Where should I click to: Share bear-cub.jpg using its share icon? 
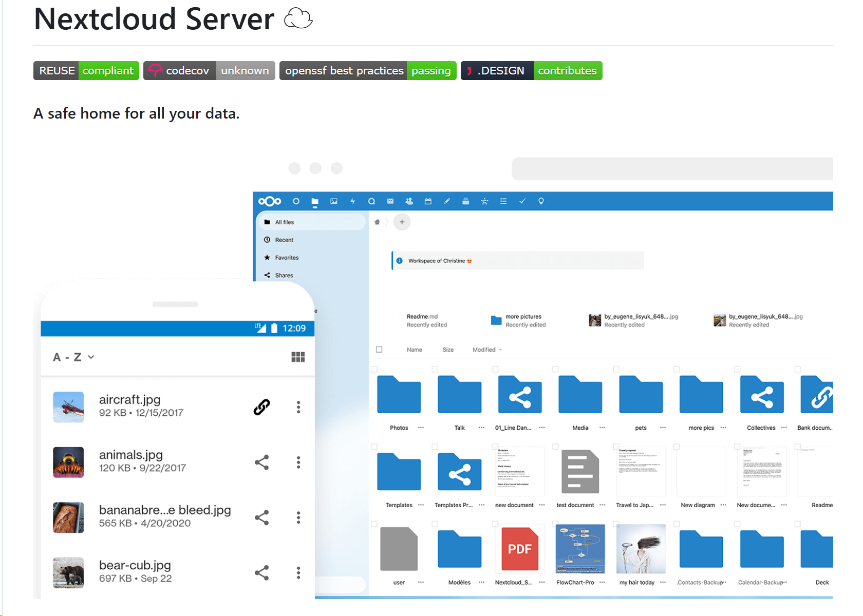[261, 573]
